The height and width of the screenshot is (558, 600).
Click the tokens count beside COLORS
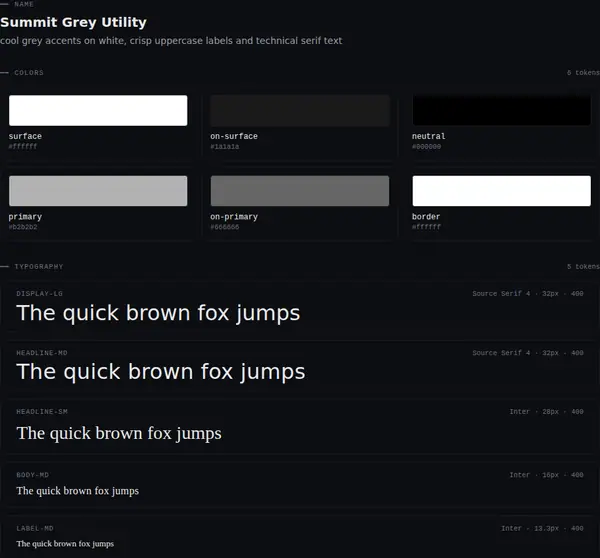click(x=583, y=72)
